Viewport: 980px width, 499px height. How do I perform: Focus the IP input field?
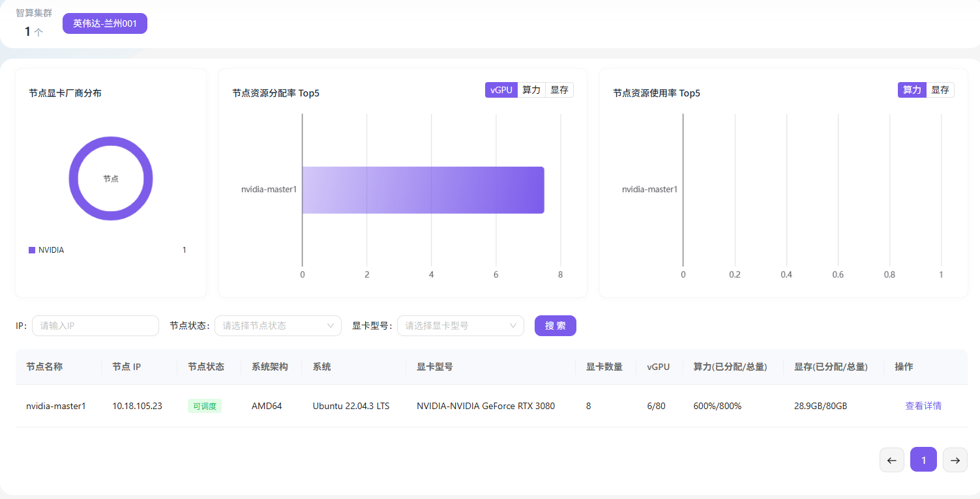(95, 326)
